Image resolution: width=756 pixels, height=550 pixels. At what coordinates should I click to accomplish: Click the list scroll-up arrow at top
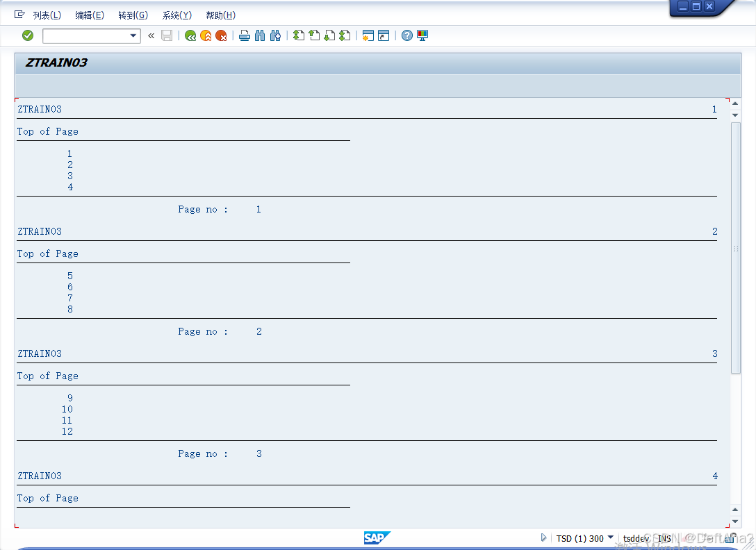pyautogui.click(x=735, y=103)
